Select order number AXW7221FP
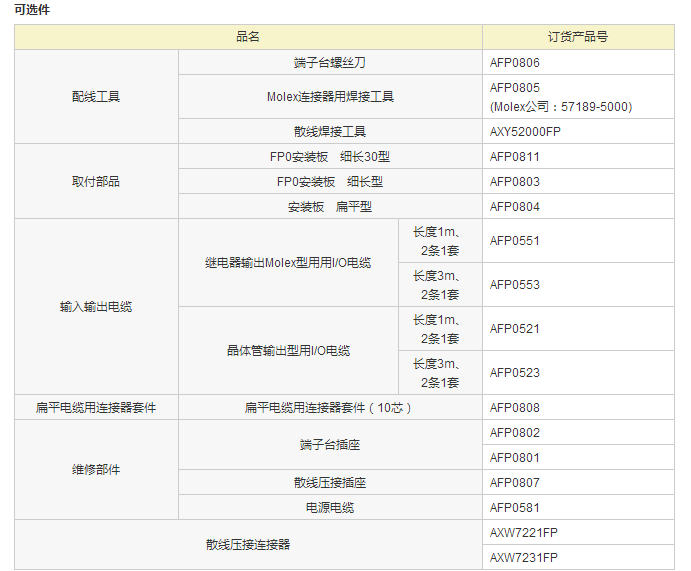Screen dimensions: 691x571 click(523, 533)
